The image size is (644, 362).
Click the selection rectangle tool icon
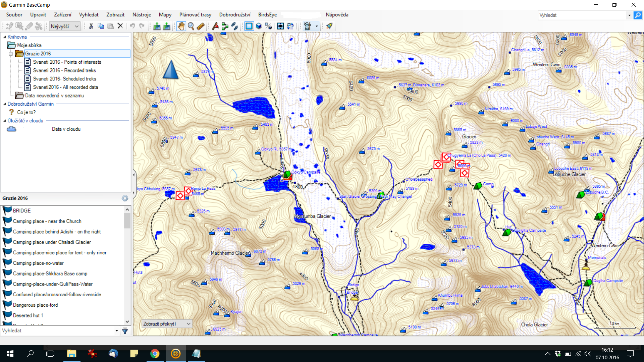(19, 26)
